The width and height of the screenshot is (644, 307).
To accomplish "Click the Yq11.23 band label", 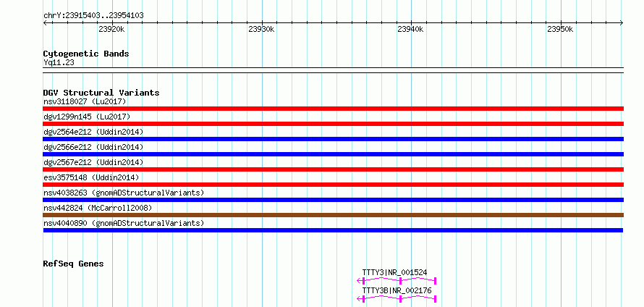I will pyautogui.click(x=59, y=63).
